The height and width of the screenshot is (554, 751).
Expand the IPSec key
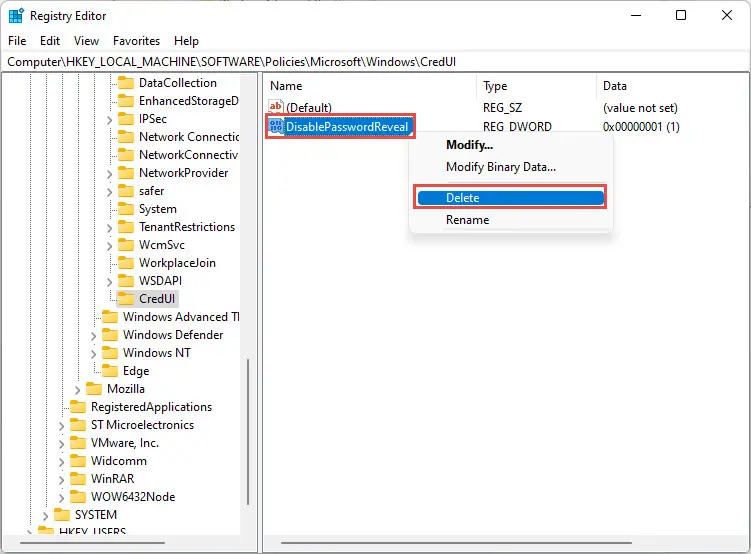(109, 120)
